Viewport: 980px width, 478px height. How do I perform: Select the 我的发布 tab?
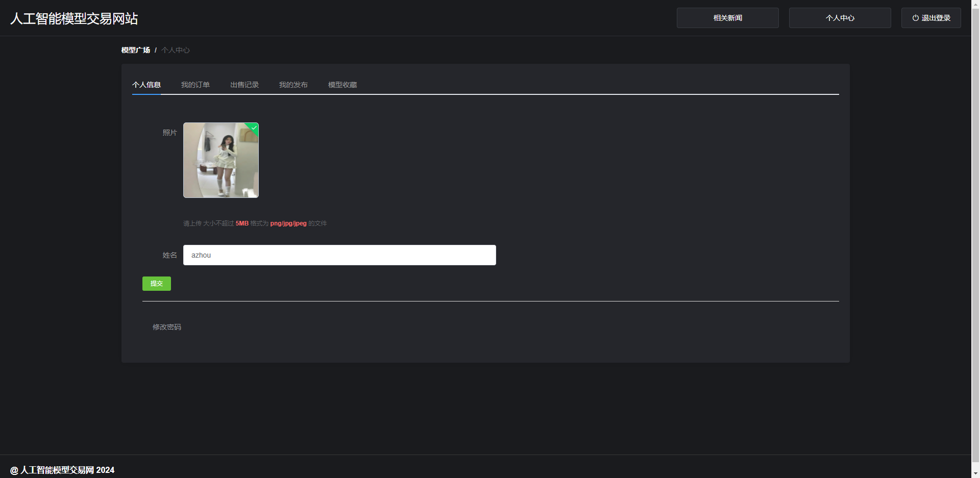(293, 85)
